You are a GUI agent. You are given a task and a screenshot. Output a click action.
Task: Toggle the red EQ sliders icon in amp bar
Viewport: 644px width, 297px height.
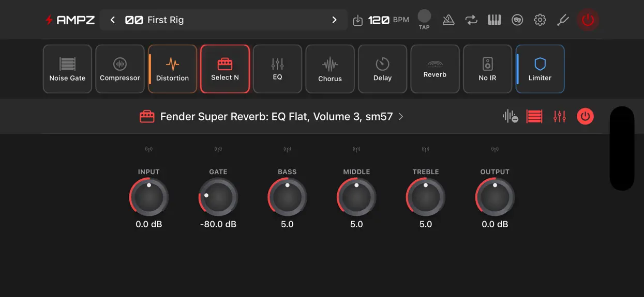(559, 116)
